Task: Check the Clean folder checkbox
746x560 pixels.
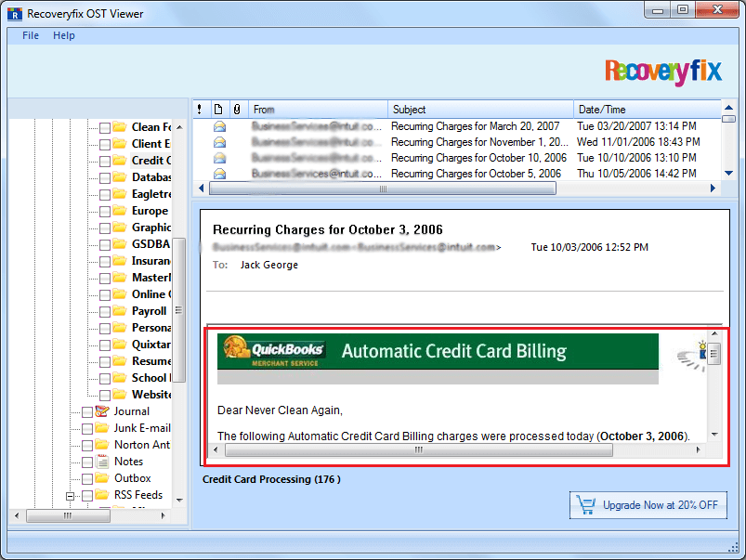Action: pyautogui.click(x=105, y=127)
